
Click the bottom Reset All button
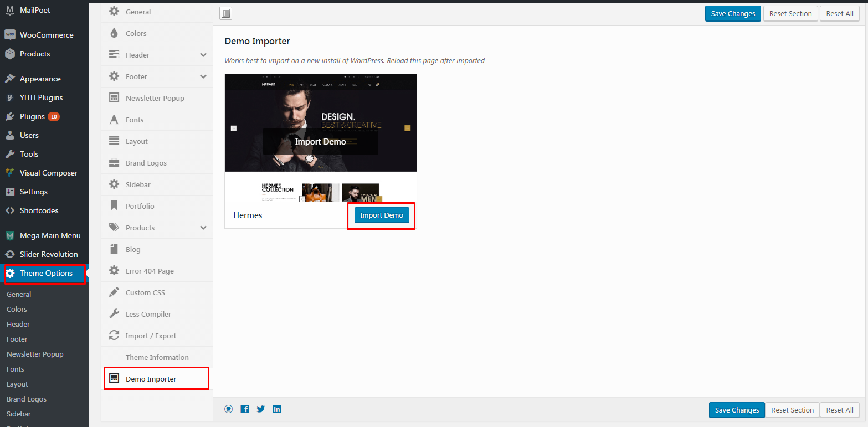839,410
